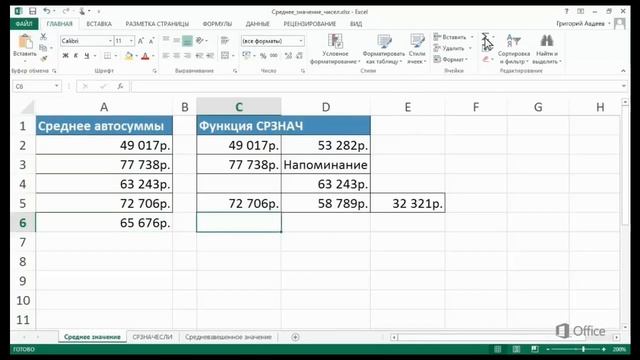Copy the selection using the Copy icon
The height and width of the screenshot is (360, 640).
pos(42,48)
